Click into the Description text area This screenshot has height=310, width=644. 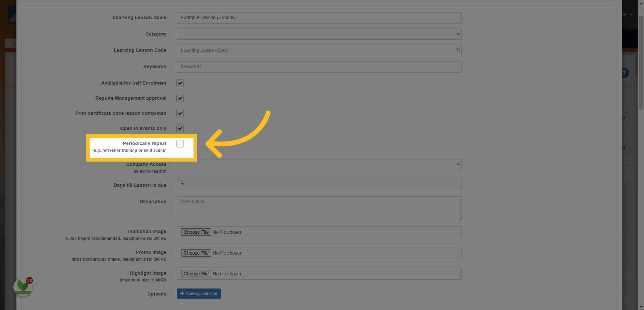pyautogui.click(x=319, y=209)
